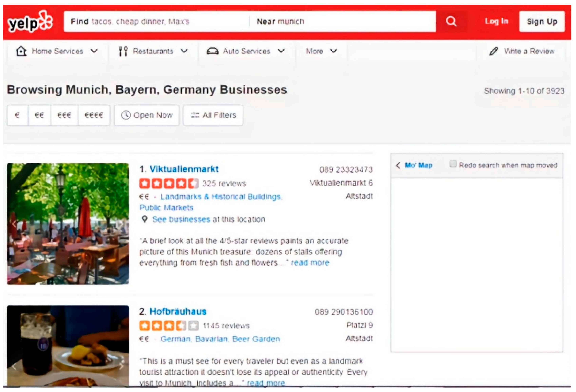
Task: Open the Auto Services menu label
Action: 246,51
